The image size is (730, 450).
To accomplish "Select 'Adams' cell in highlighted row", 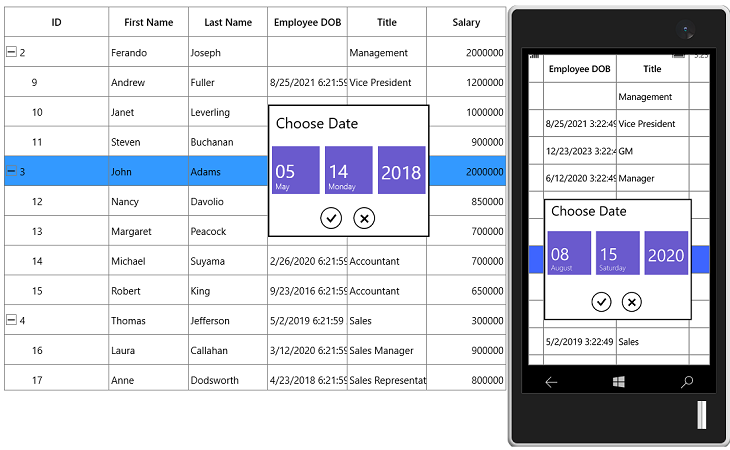I will pyautogui.click(x=228, y=171).
